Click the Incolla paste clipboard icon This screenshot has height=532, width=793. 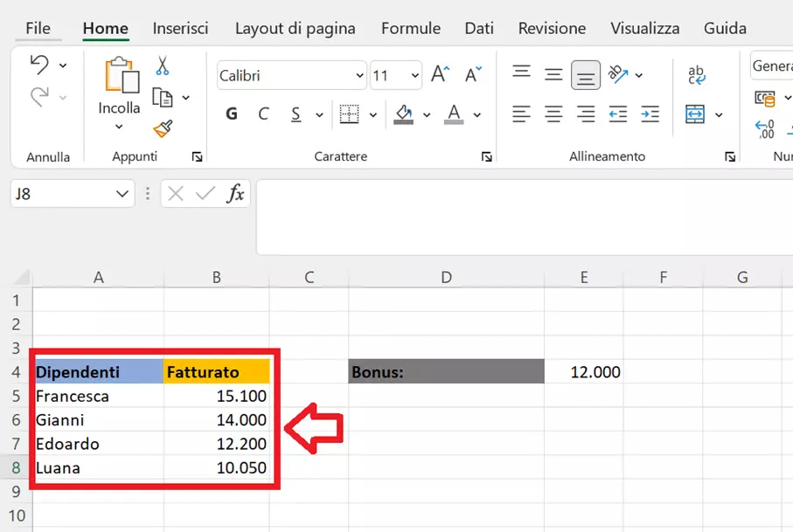pos(122,75)
